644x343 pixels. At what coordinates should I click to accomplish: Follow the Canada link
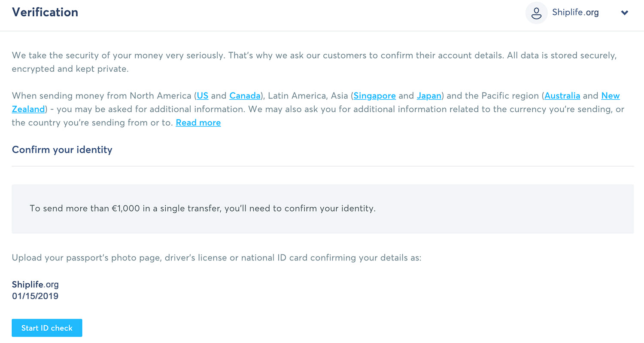coord(245,95)
